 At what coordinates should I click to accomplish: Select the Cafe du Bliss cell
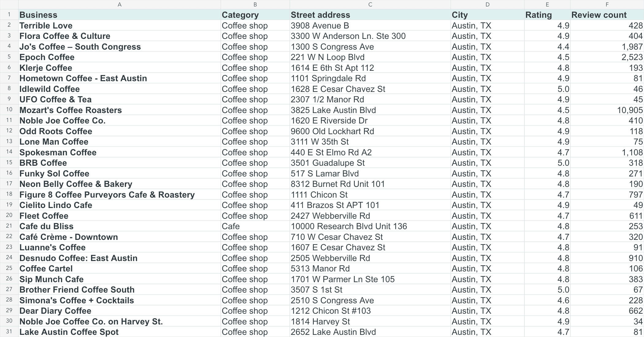pos(120,226)
